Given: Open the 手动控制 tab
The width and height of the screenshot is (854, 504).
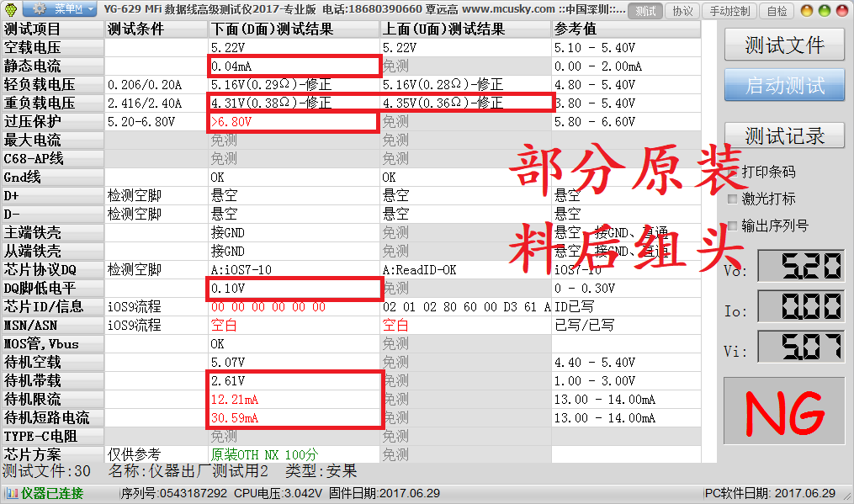Looking at the screenshot, I should pos(729,11).
